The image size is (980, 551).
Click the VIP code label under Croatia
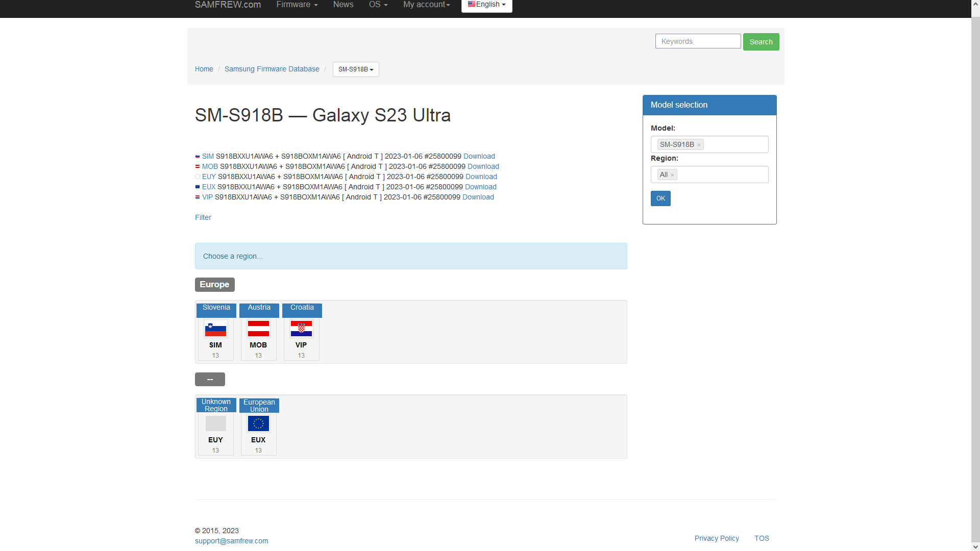tap(301, 345)
